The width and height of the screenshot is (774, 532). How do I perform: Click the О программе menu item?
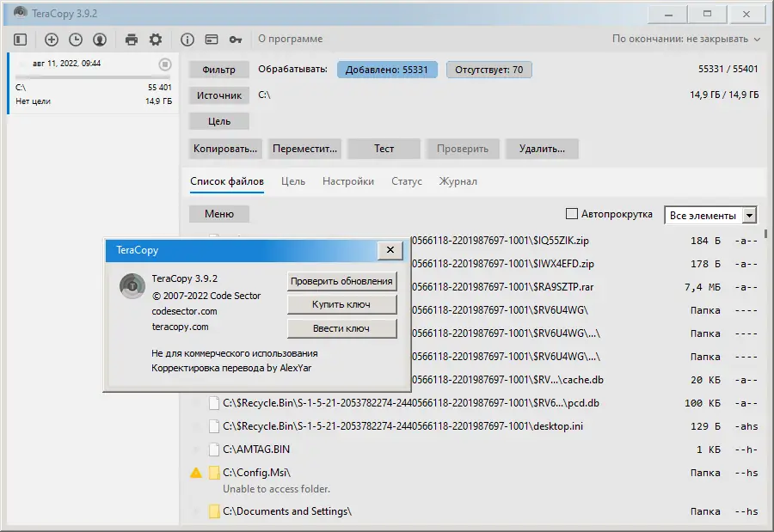tap(291, 39)
